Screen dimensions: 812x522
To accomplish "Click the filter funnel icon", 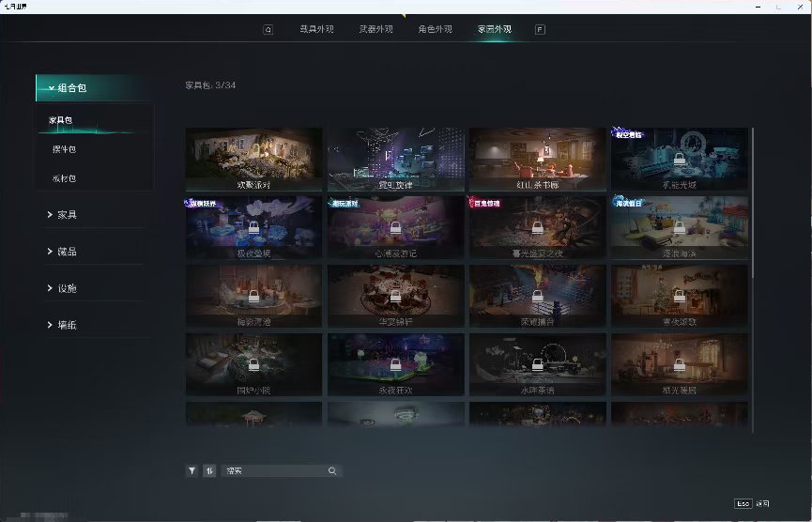I will click(x=192, y=470).
